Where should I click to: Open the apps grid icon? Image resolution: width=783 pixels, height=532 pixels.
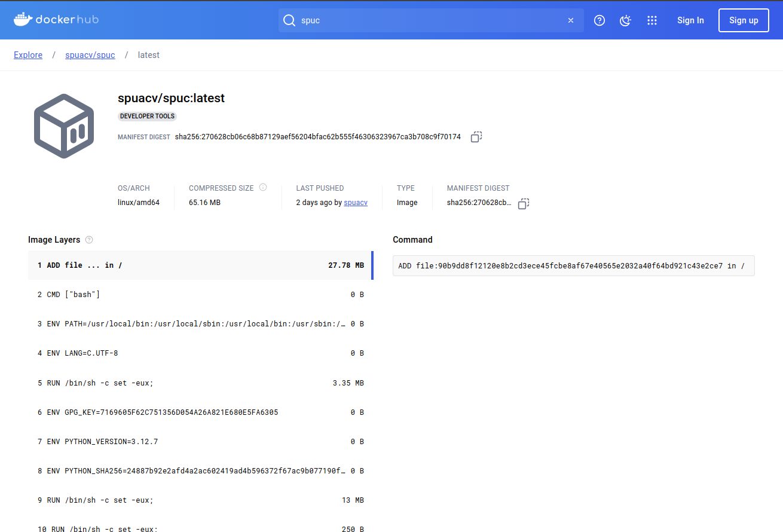pos(652,20)
